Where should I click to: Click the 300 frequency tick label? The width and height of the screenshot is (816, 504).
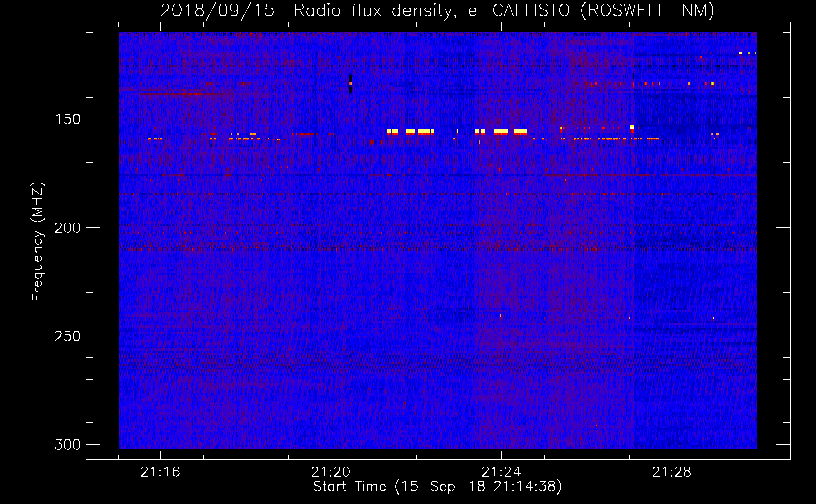pos(68,445)
